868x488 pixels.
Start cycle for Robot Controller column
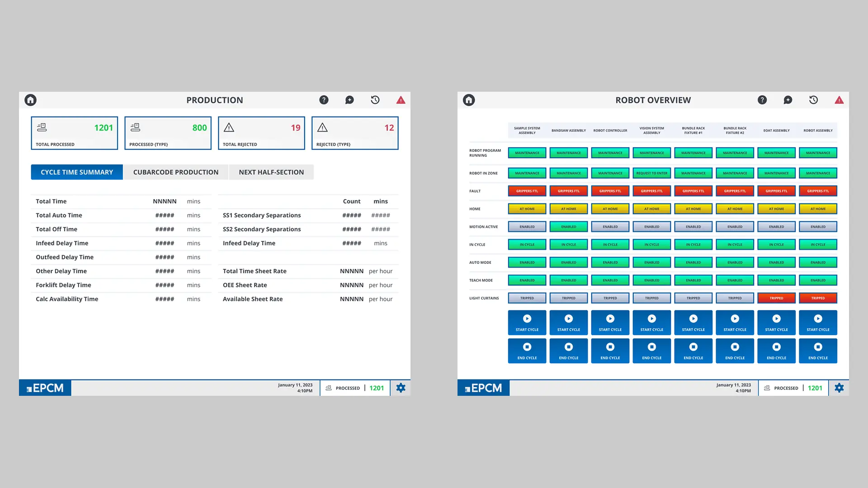[x=610, y=323]
